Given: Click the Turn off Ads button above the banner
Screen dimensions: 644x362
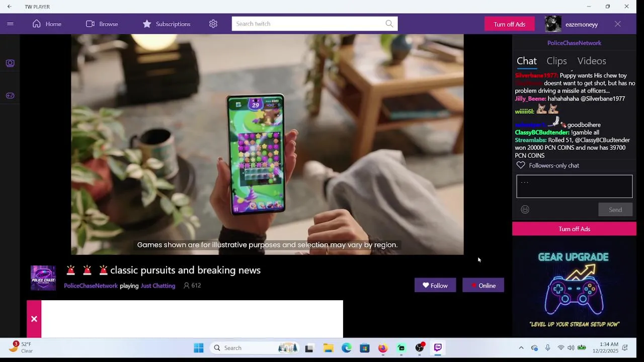Looking at the screenshot, I should tap(574, 229).
